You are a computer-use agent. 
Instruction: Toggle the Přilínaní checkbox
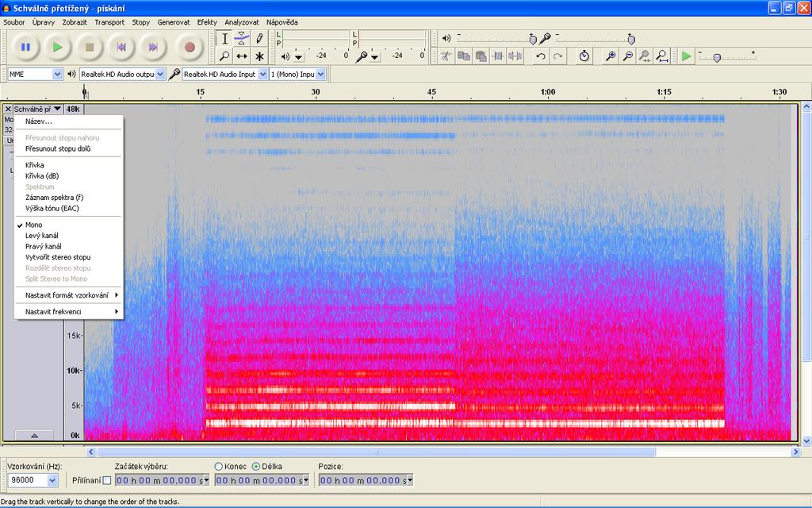click(107, 480)
